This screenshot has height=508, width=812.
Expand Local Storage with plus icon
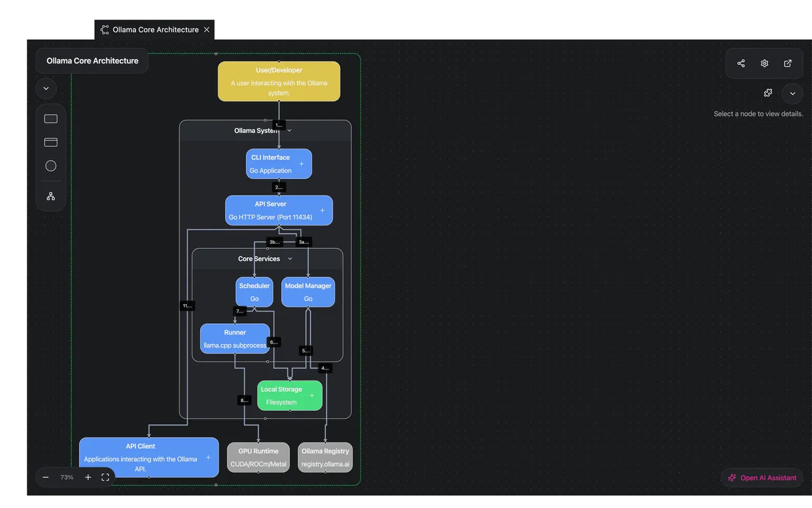tap(311, 396)
